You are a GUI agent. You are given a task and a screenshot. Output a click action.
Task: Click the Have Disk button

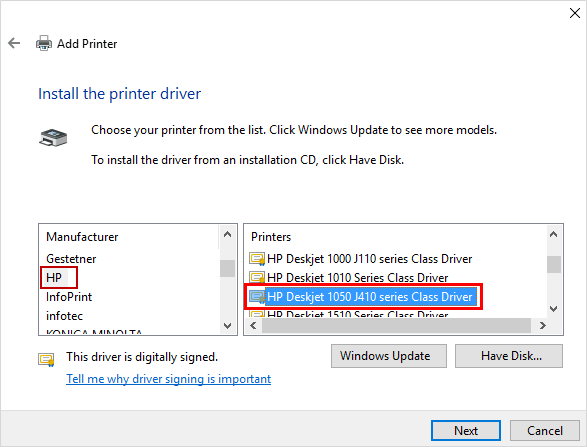(x=509, y=356)
